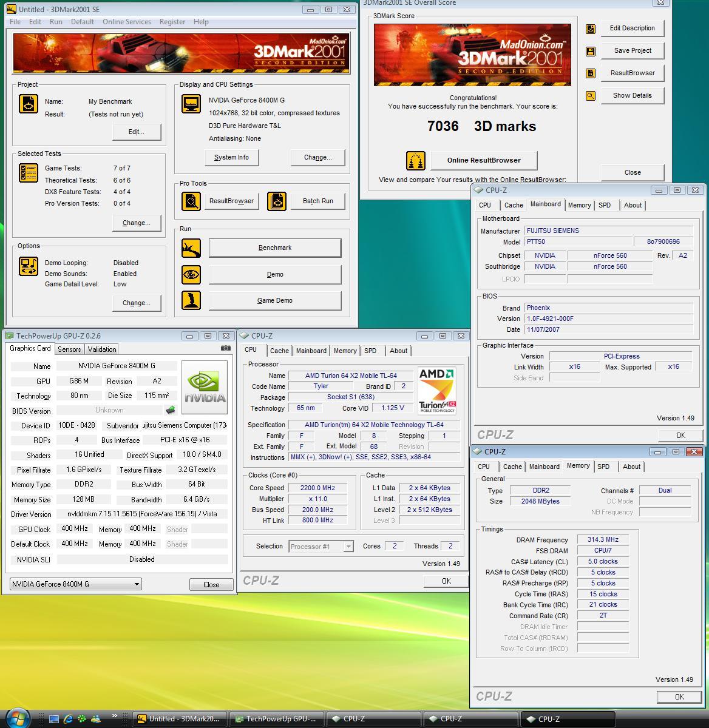709x728 pixels.
Task: Click OK in the CPU-Z Mainboard window
Action: tap(680, 435)
